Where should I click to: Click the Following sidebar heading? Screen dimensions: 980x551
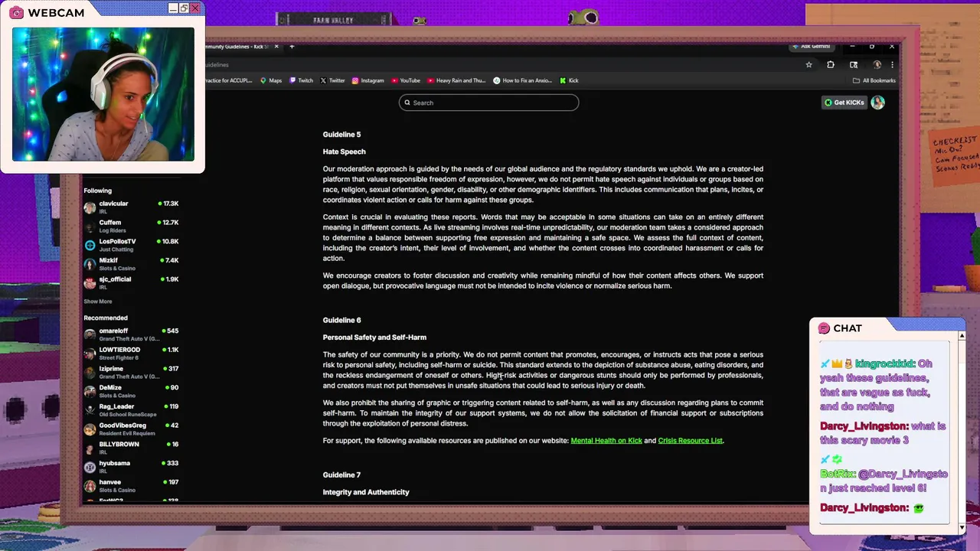coord(97,191)
